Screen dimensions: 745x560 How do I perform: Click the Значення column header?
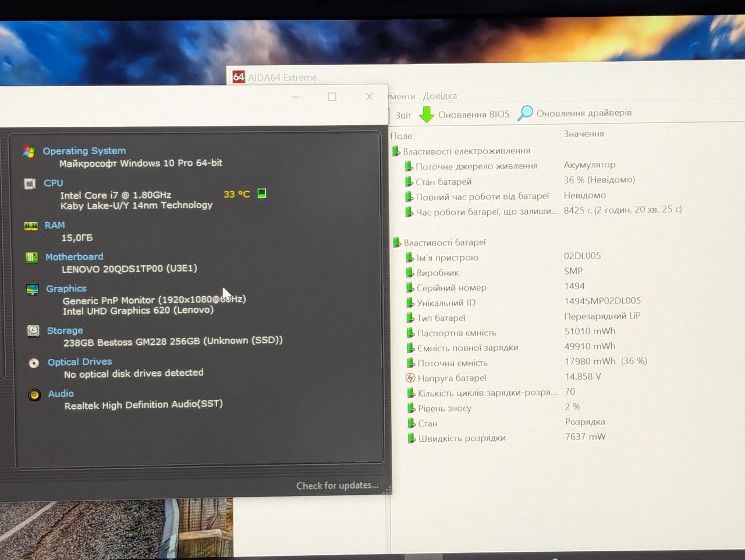tap(584, 134)
